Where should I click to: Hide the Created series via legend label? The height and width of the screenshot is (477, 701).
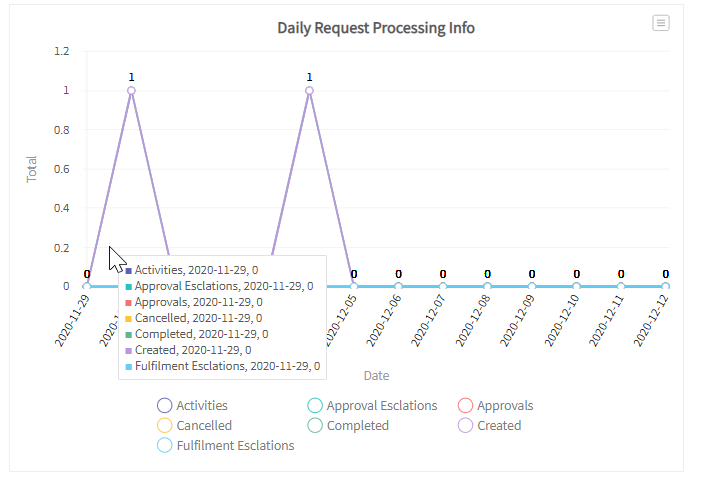point(499,426)
